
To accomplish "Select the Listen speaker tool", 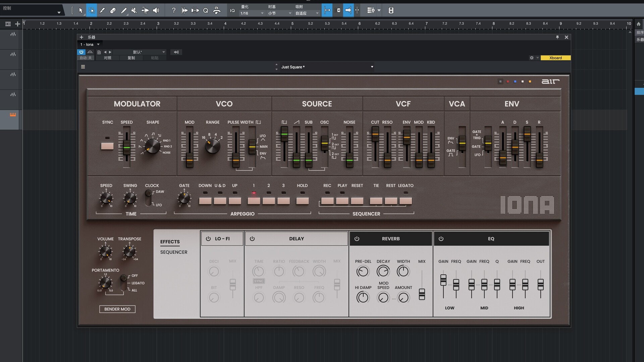I will [156, 10].
